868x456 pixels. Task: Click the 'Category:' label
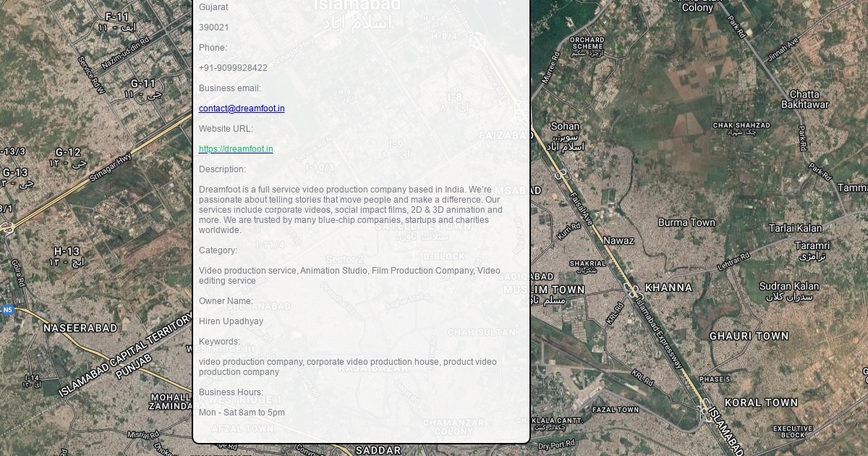218,250
